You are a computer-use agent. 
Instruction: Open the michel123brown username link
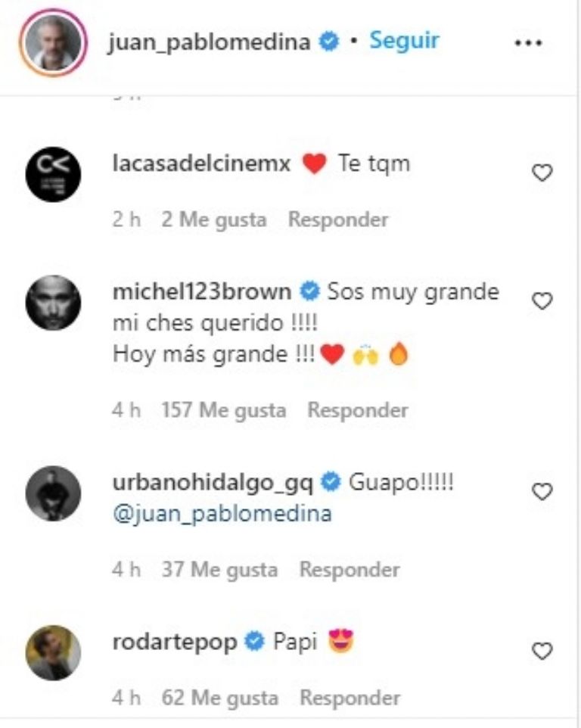[202, 292]
